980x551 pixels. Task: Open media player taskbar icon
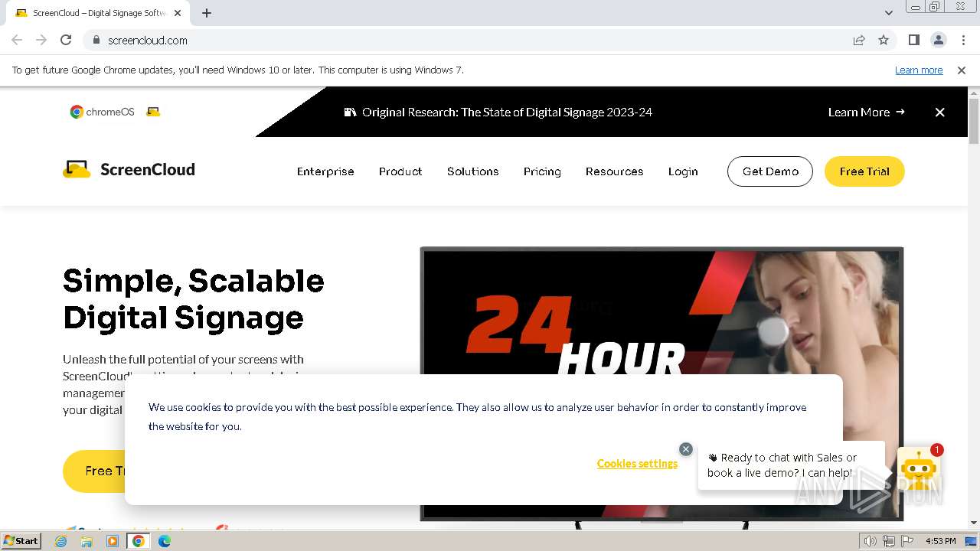[113, 541]
